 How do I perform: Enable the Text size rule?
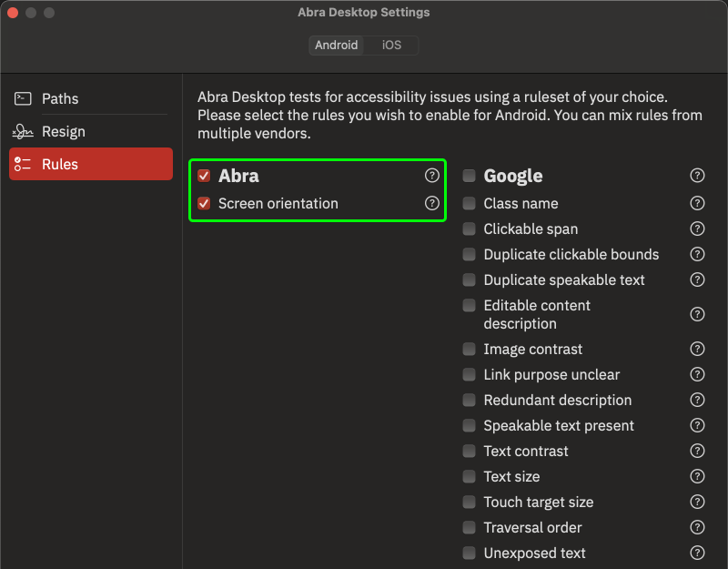point(469,476)
